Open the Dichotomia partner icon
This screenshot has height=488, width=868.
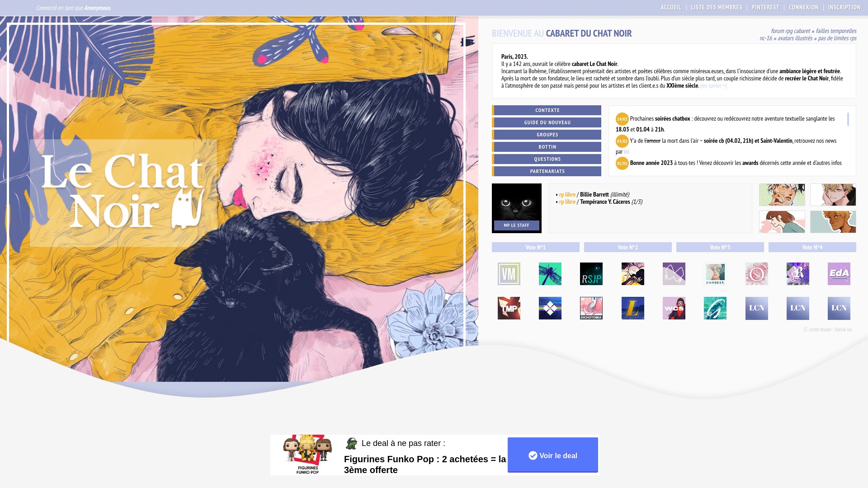coord(591,308)
